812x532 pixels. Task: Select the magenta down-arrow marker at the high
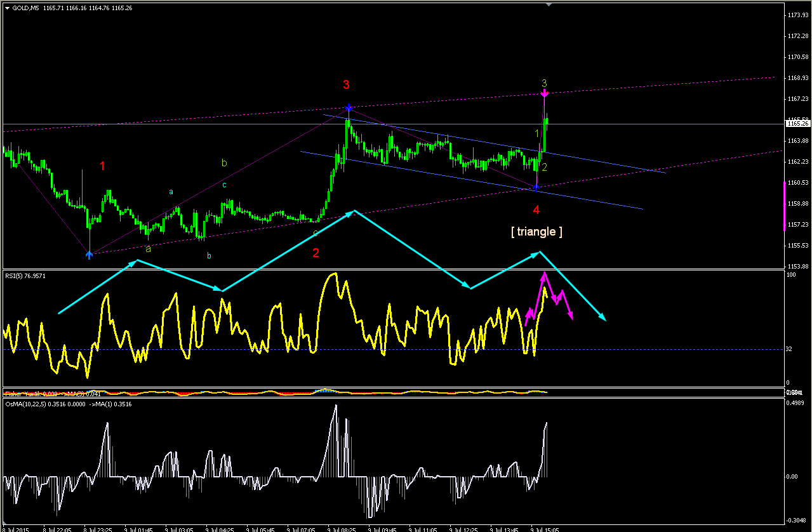pos(545,95)
